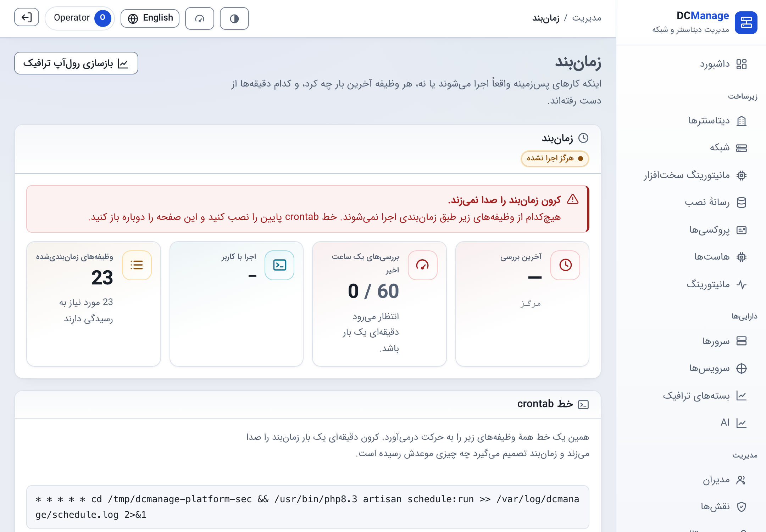Image resolution: width=766 pixels, height=532 pixels.
Task: Click warning triangle icon in red alert
Action: 572,200
